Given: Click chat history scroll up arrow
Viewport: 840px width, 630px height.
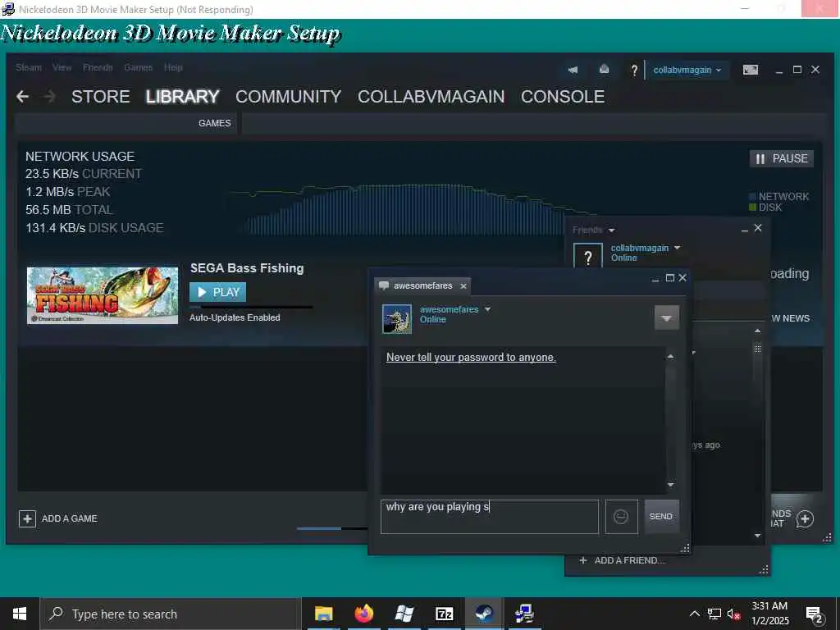Looking at the screenshot, I should (x=671, y=357).
